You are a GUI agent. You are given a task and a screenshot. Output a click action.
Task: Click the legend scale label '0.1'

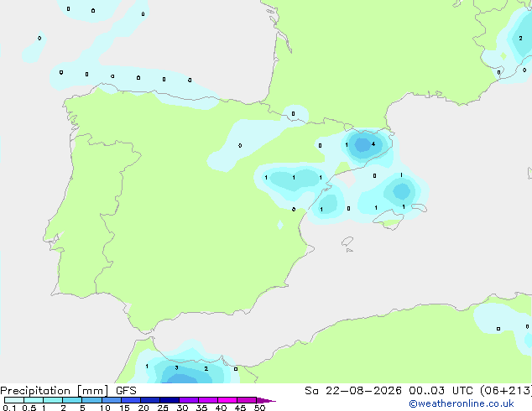(9, 408)
